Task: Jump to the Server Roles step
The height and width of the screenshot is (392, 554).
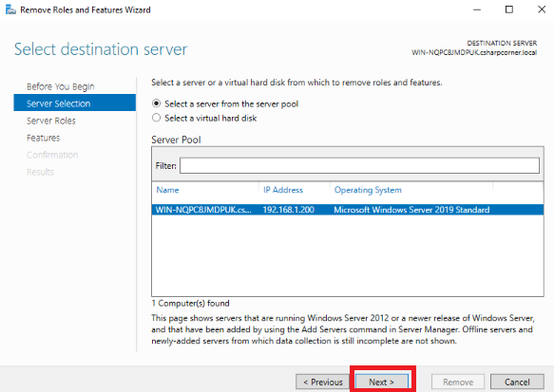Action: (51, 121)
